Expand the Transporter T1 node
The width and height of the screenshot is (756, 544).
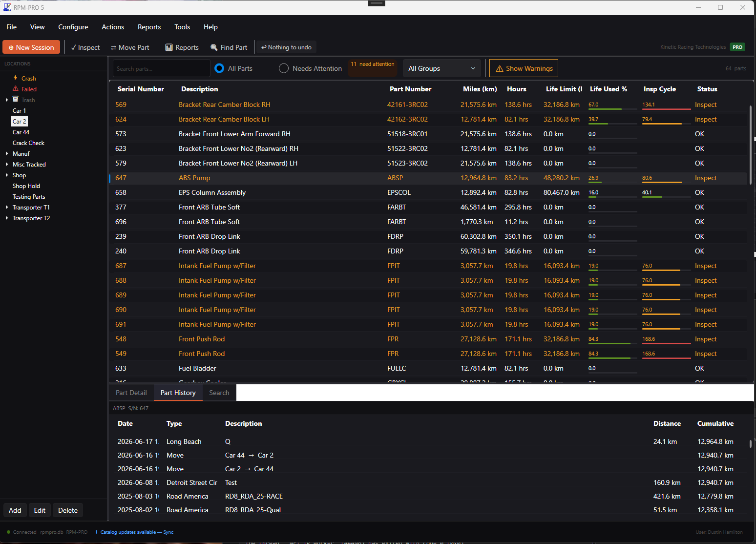(7, 208)
